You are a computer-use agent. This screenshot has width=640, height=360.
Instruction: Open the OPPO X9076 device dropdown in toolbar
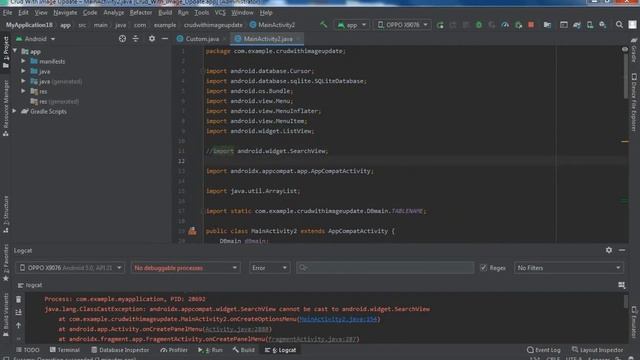point(402,25)
